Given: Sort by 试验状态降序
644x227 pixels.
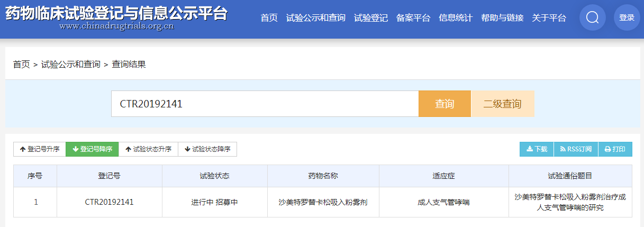Looking at the screenshot, I should [207, 149].
